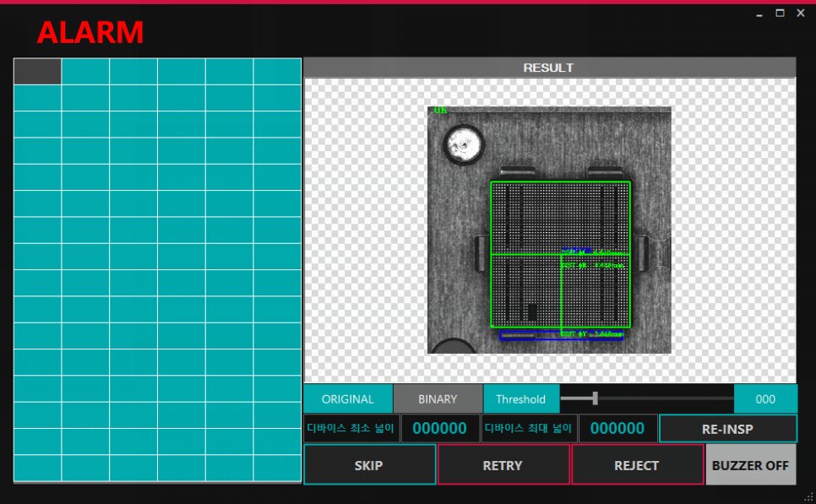The width and height of the screenshot is (816, 504).
Task: Reject the device using the REJECT button
Action: point(637,465)
